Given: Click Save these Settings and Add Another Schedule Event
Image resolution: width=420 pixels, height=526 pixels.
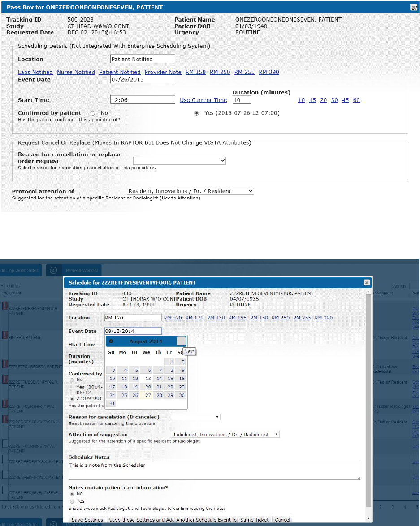Looking at the screenshot, I should [189, 519].
